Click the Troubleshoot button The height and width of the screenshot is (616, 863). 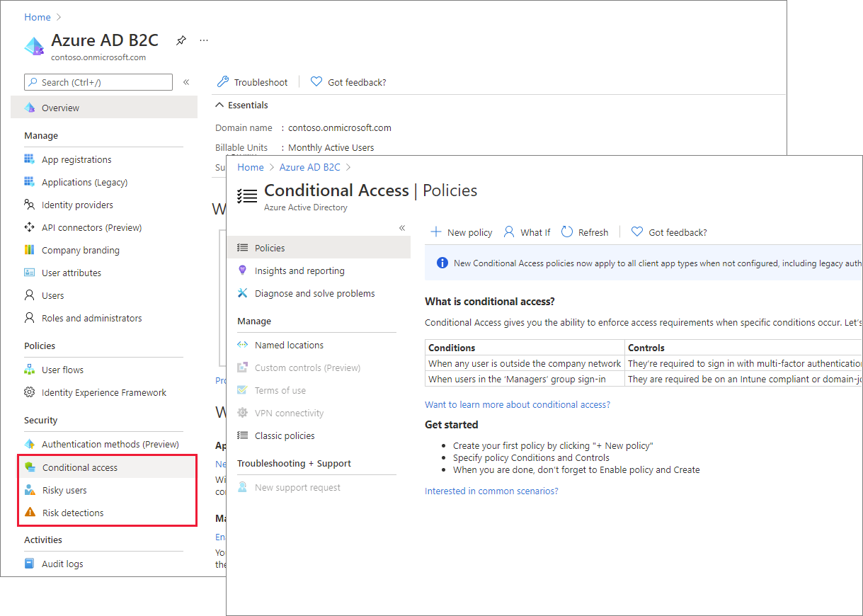[x=252, y=82]
